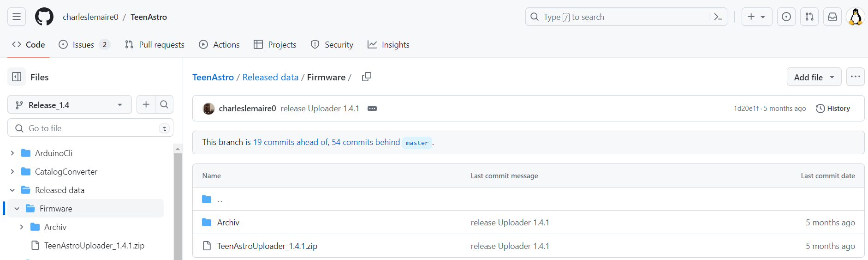Click the Issues count badge 2
Viewport: 868px width, 260px height.
[x=105, y=45]
